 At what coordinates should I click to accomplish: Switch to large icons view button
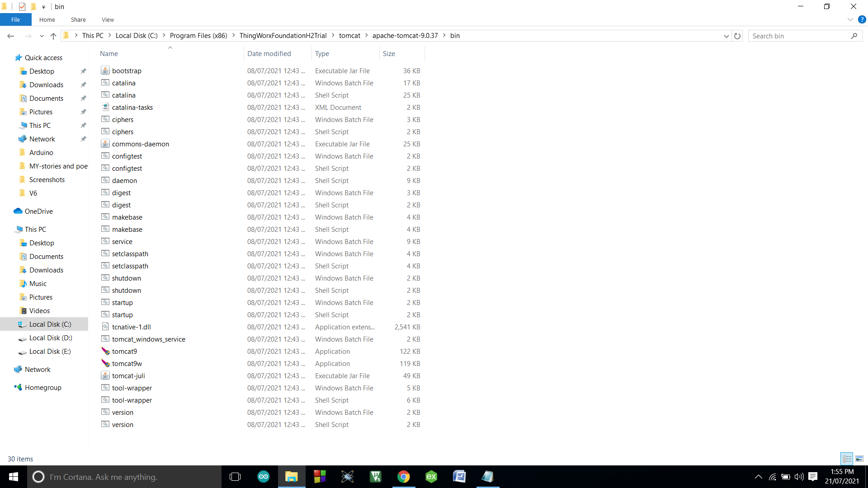859,459
